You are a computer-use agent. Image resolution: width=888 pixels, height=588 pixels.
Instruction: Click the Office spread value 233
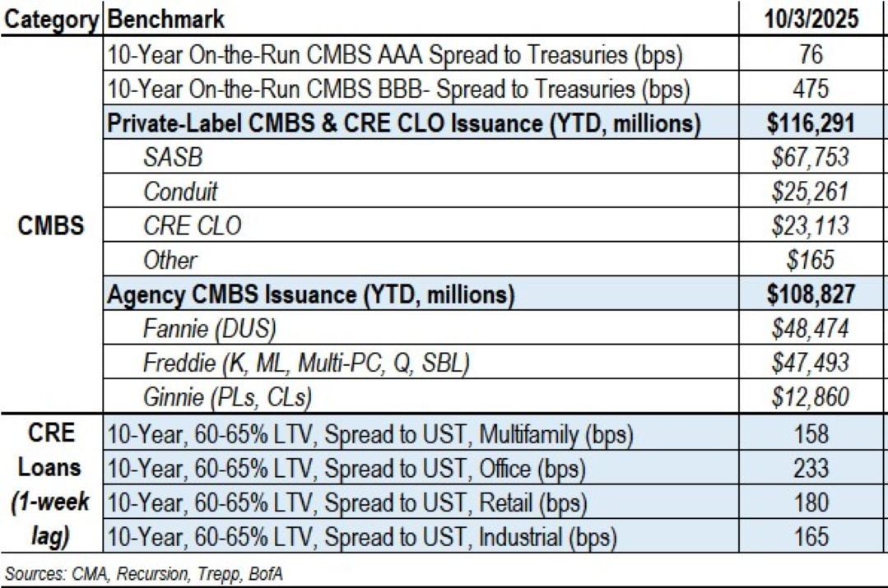pos(811,469)
